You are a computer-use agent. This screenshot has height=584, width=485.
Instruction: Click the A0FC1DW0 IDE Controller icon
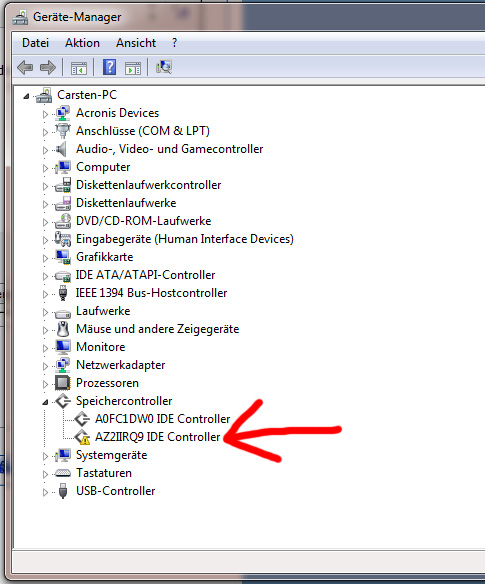(82, 419)
